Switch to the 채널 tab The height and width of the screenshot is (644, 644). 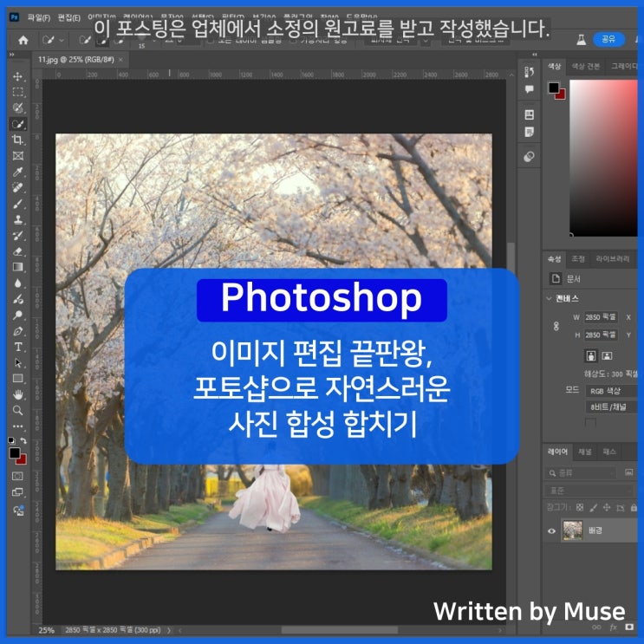(584, 452)
